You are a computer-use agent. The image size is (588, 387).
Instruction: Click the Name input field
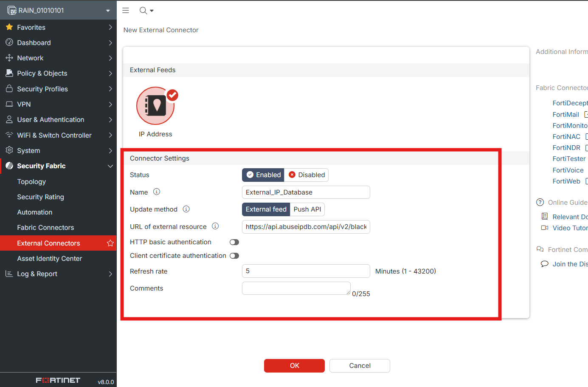306,192
